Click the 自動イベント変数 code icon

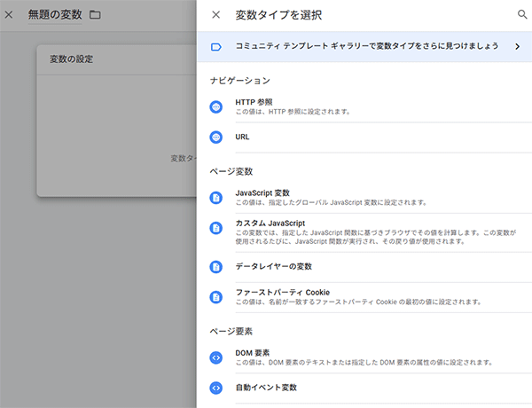click(215, 388)
